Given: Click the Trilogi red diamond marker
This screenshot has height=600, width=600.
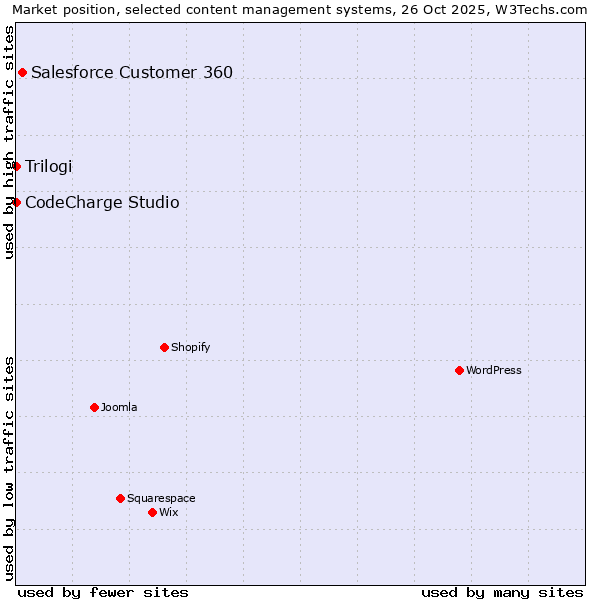Looking at the screenshot, I should [x=17, y=166].
